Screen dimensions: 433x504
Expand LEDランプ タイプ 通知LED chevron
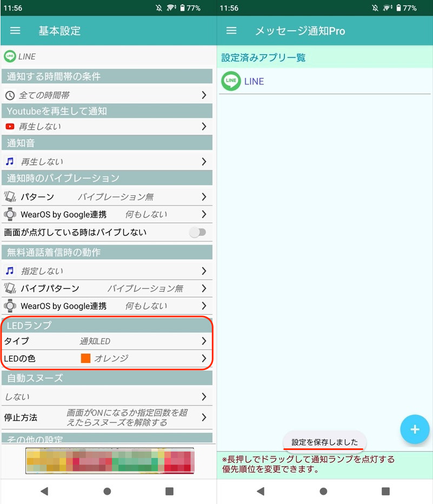point(204,341)
